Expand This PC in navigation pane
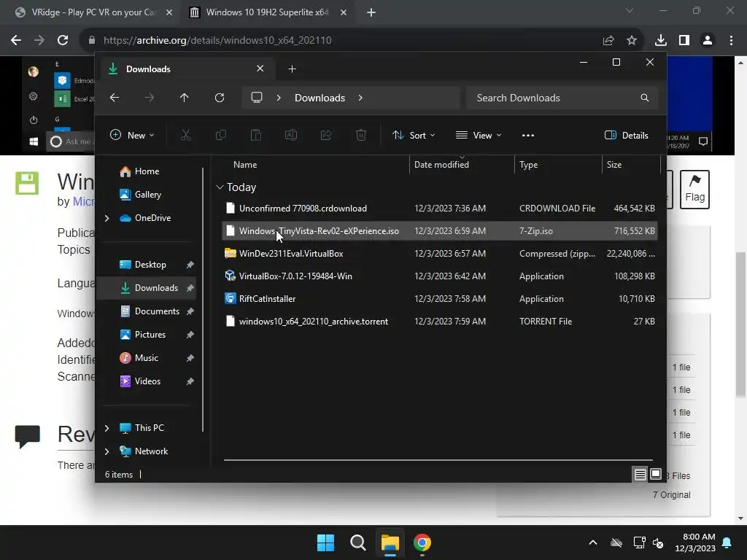Screen dimensions: 747x560 pos(107,428)
